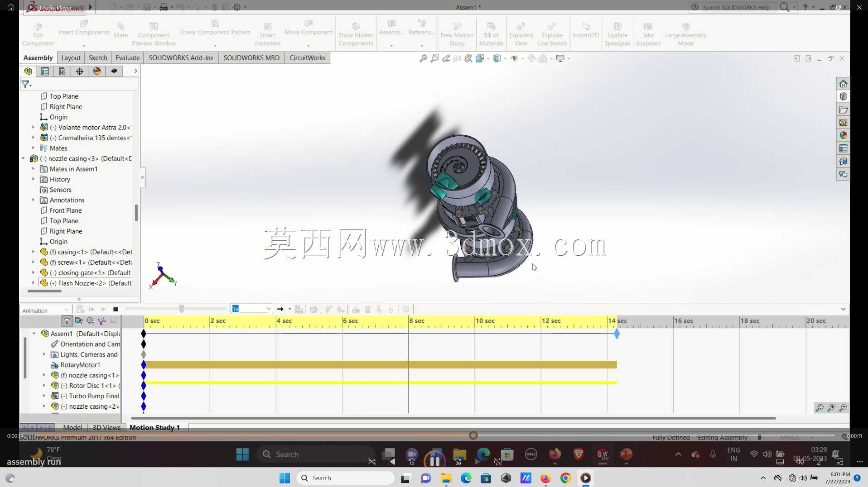Image resolution: width=868 pixels, height=487 pixels.
Task: Click the Bill of Materials icon
Action: pyautogui.click(x=491, y=34)
